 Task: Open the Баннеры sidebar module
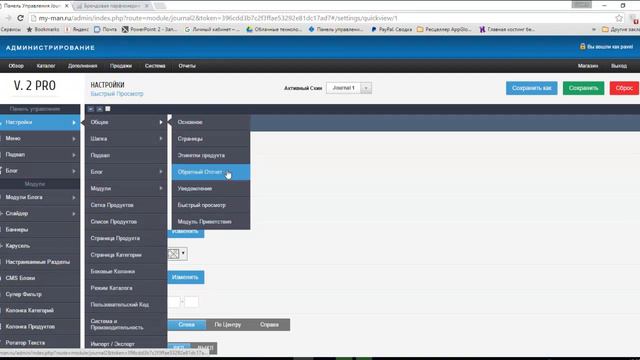pos(40,229)
